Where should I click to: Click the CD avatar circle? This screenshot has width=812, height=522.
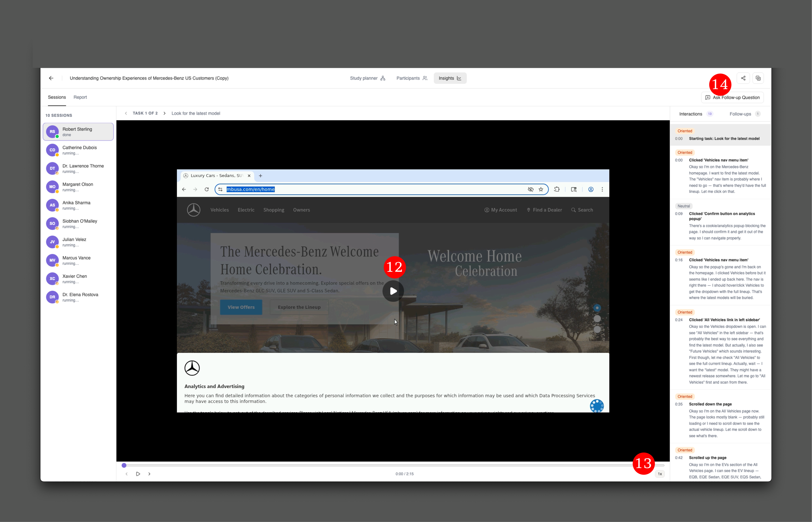(52, 150)
